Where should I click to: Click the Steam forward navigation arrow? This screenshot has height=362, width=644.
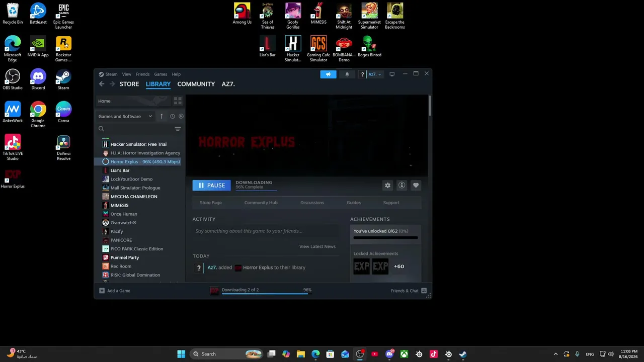112,84
